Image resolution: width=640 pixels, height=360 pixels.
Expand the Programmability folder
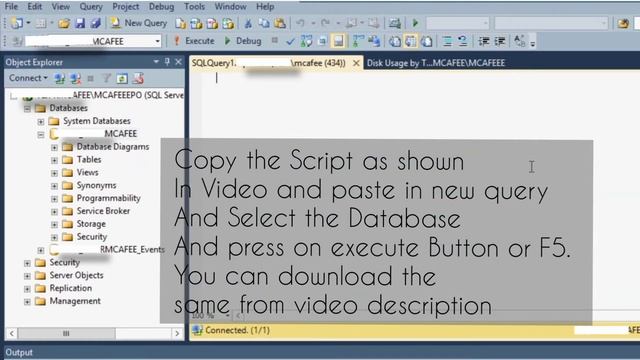[x=54, y=199]
